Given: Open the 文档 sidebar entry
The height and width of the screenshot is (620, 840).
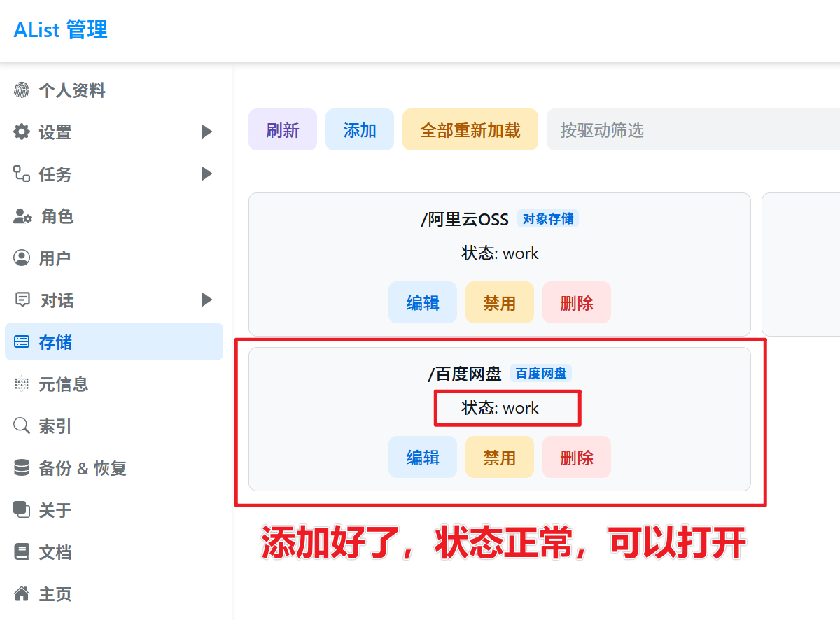Looking at the screenshot, I should [50, 551].
